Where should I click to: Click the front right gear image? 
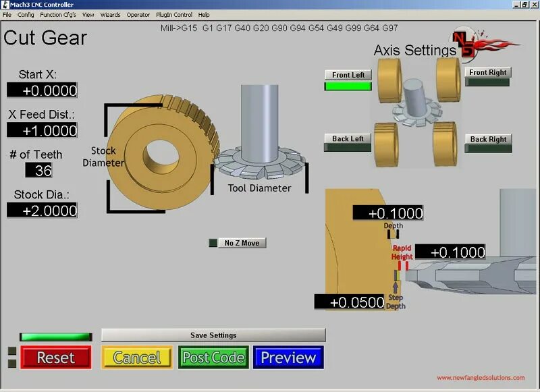pos(448,79)
